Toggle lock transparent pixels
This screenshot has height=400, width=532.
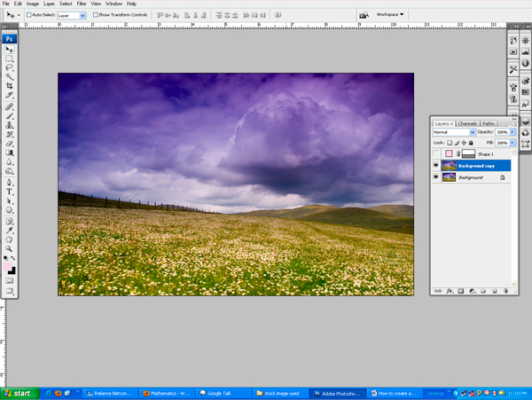pos(450,143)
